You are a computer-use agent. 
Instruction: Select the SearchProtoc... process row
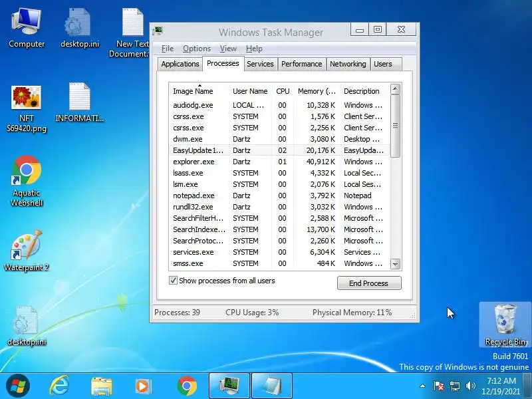point(279,241)
